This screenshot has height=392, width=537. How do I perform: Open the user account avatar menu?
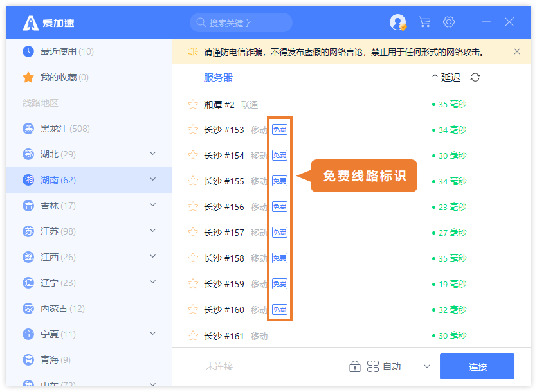tap(397, 22)
